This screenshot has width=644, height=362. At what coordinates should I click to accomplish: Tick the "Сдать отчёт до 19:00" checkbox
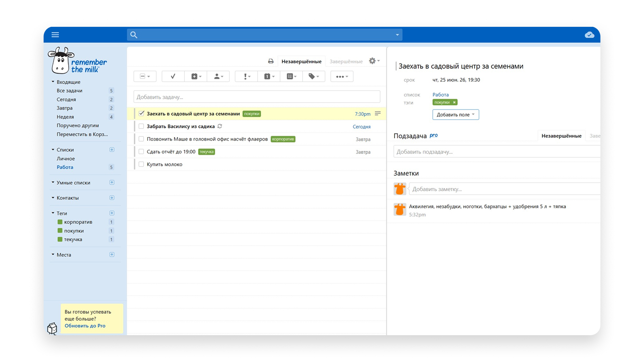pos(141,152)
